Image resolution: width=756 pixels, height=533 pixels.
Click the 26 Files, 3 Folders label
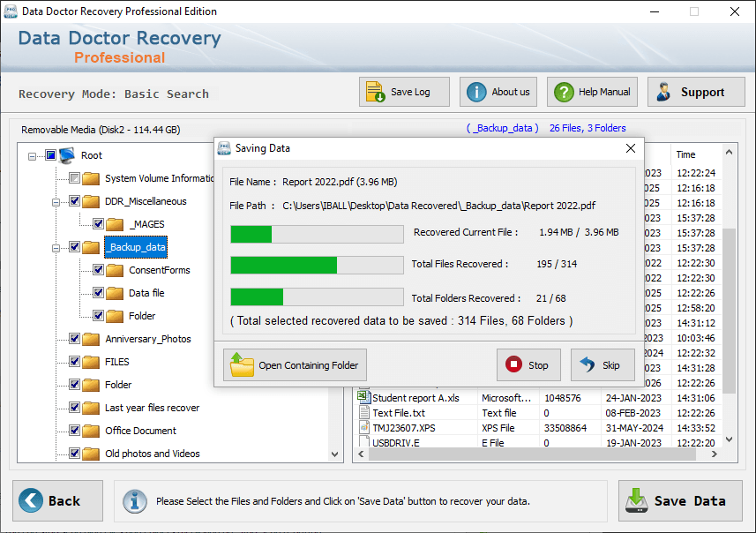[588, 128]
